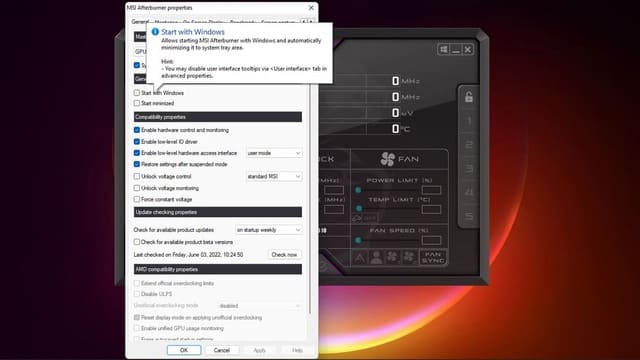Switch to the General tab
Image resolution: width=640 pixels, height=360 pixels.
(x=140, y=22)
